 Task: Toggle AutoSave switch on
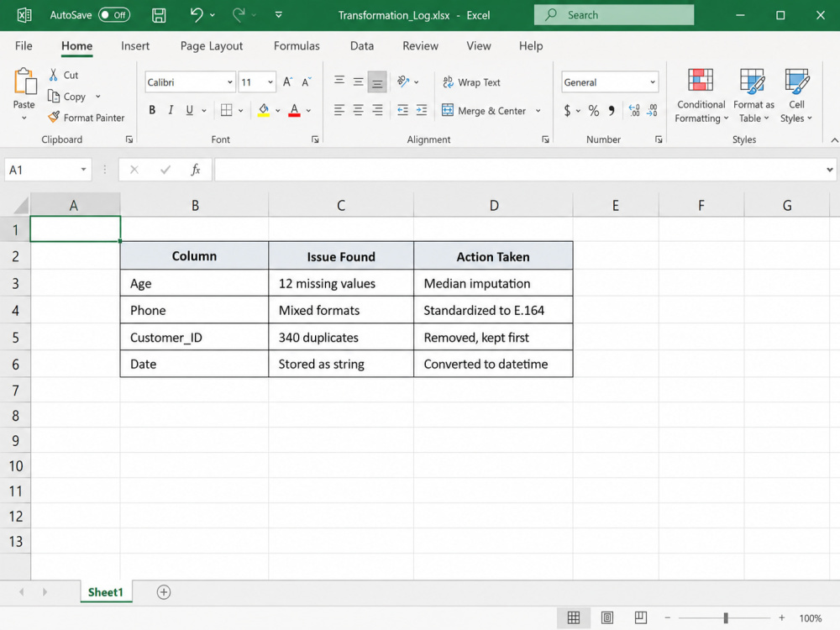click(113, 15)
